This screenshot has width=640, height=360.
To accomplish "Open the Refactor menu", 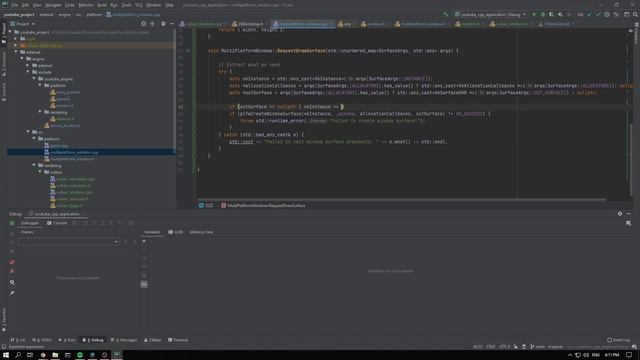I will [x=86, y=5].
